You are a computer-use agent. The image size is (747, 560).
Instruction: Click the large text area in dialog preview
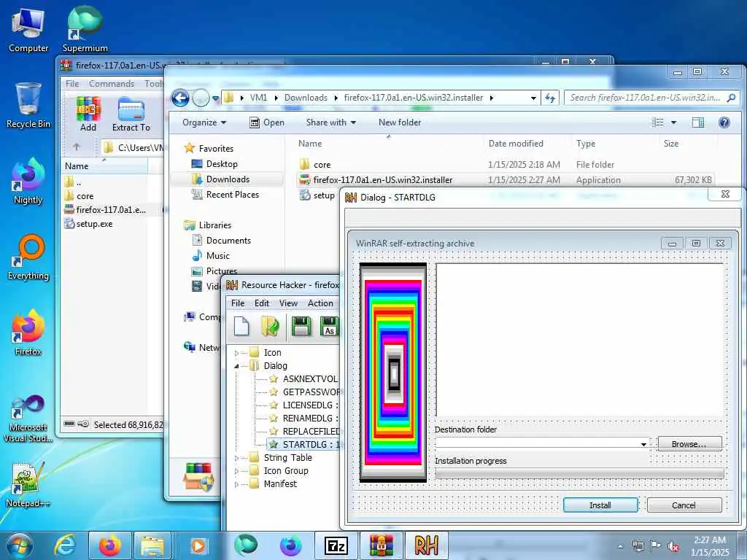tap(580, 341)
